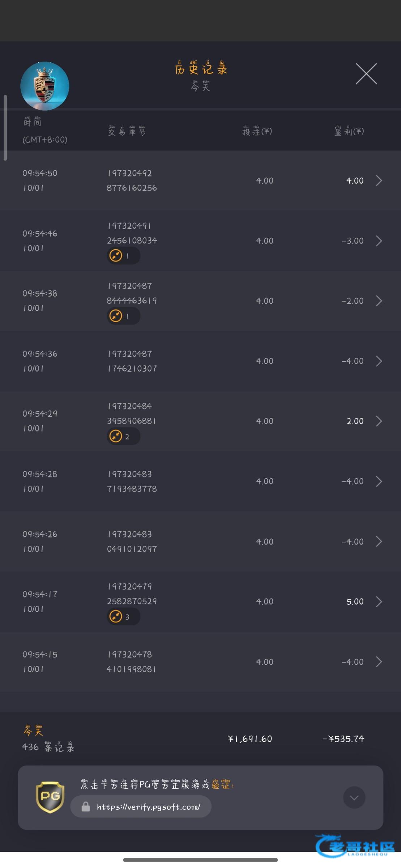Expand the PG verification dropdown arrow

click(354, 797)
